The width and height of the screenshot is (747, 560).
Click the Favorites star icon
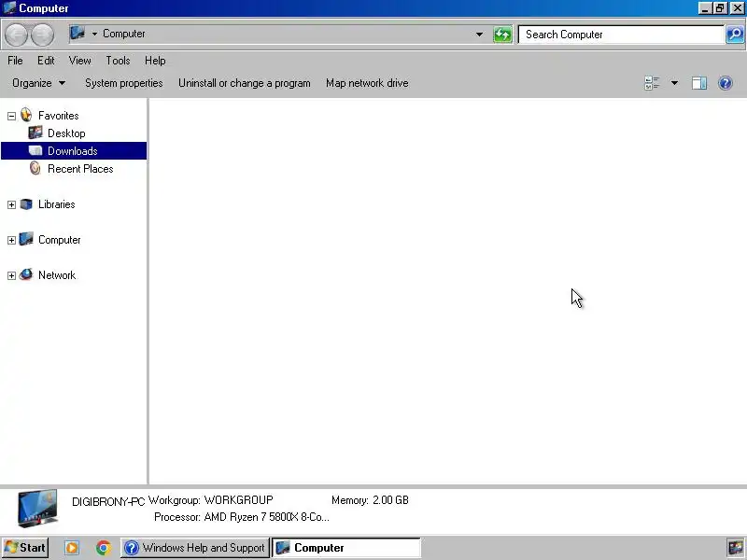pos(26,115)
